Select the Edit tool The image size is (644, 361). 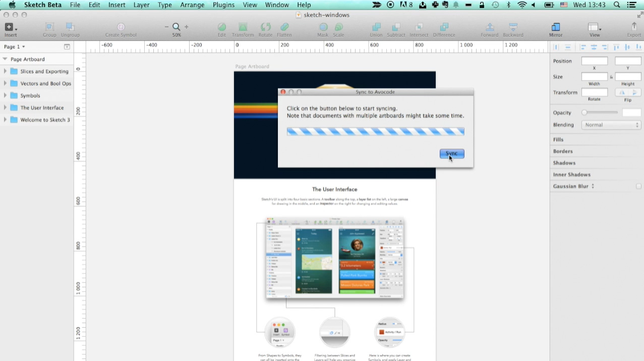[x=222, y=27]
